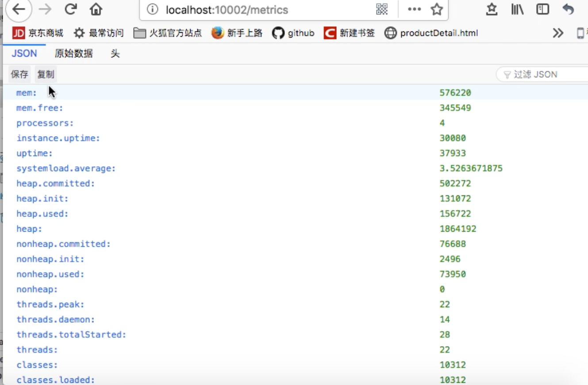Screen dimensions: 588x385
Task: Click the value 28 for threads.totalStarted
Action: point(445,335)
